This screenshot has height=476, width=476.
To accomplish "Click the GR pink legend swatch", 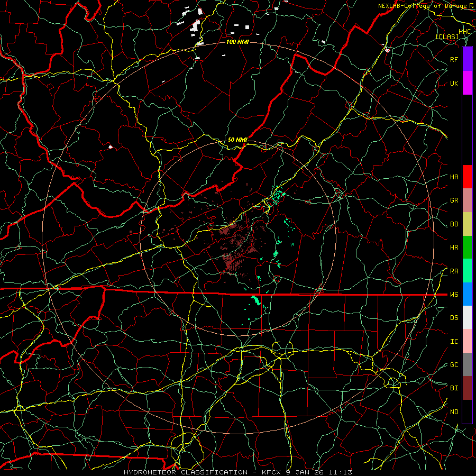I will pyautogui.click(x=467, y=200).
